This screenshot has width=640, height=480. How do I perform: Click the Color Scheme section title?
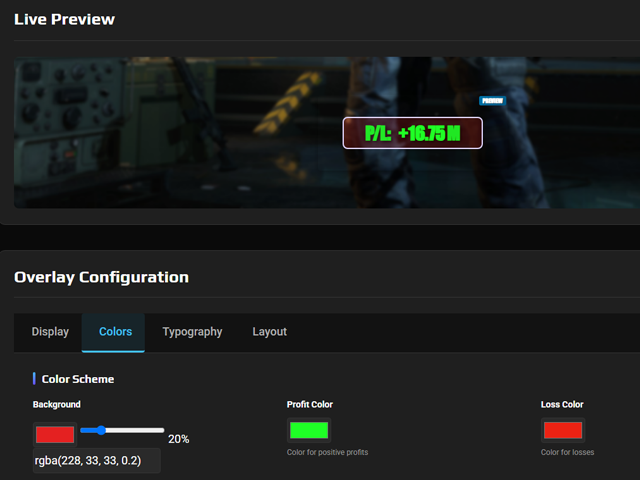point(77,379)
